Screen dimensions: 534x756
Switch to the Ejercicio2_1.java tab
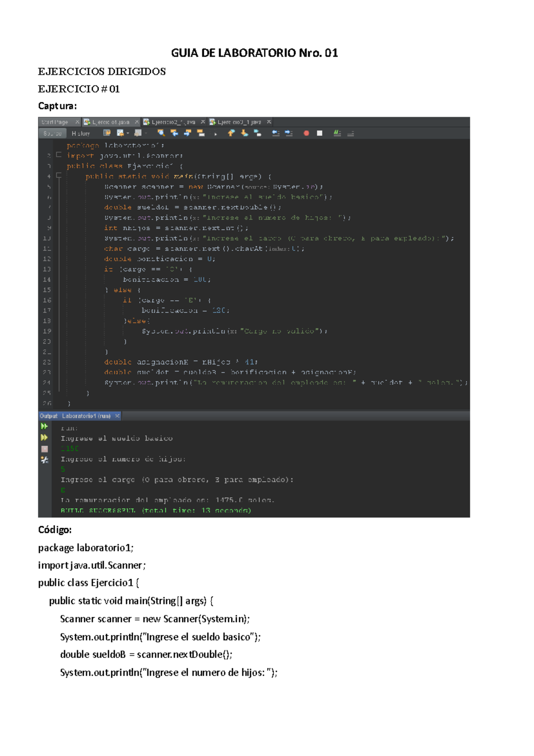pos(173,122)
